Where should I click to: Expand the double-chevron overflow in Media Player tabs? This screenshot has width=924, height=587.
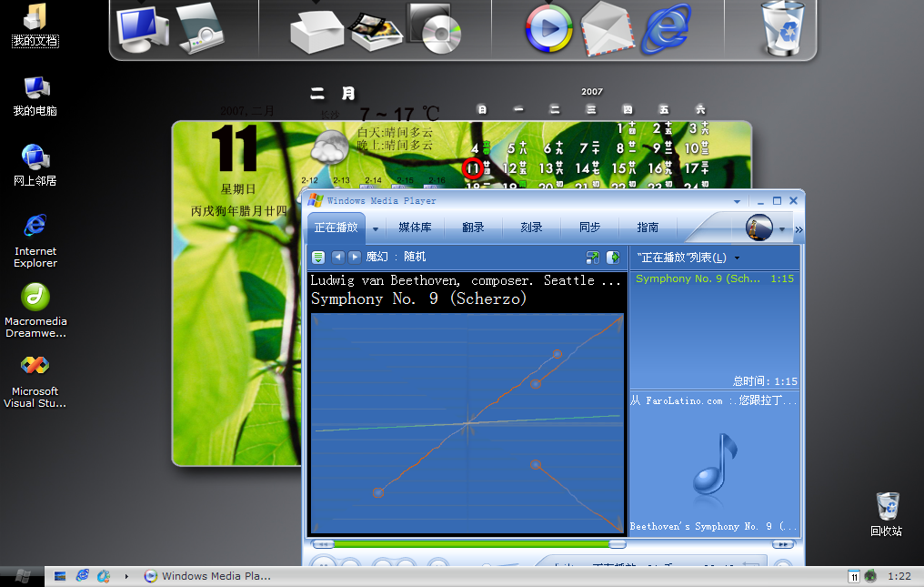[798, 229]
